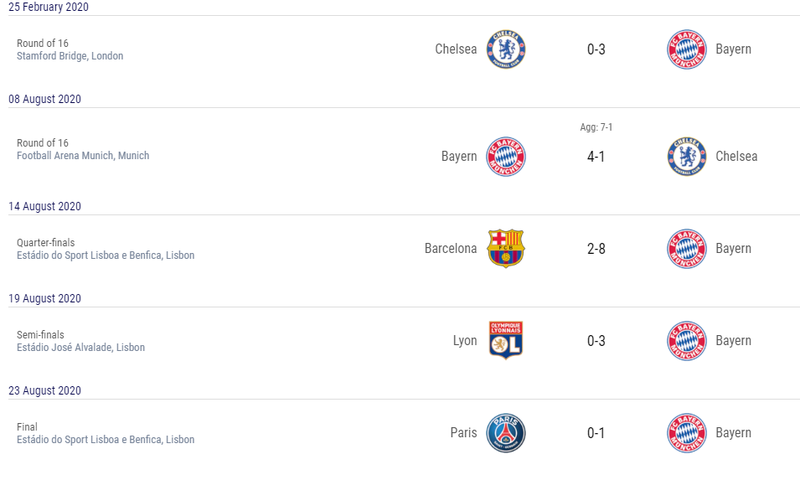Click the Bayern crest in the Quarter-finals row
800x480 pixels.
click(x=687, y=248)
